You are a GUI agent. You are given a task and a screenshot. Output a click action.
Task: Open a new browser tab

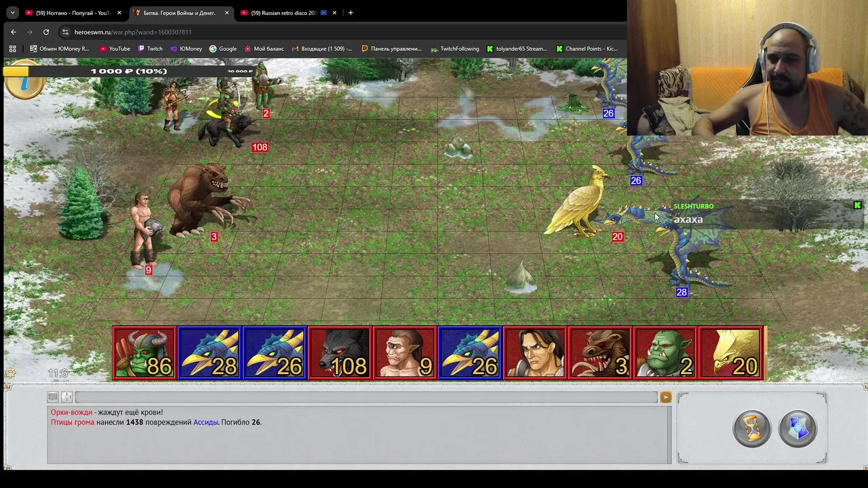pyautogui.click(x=351, y=13)
